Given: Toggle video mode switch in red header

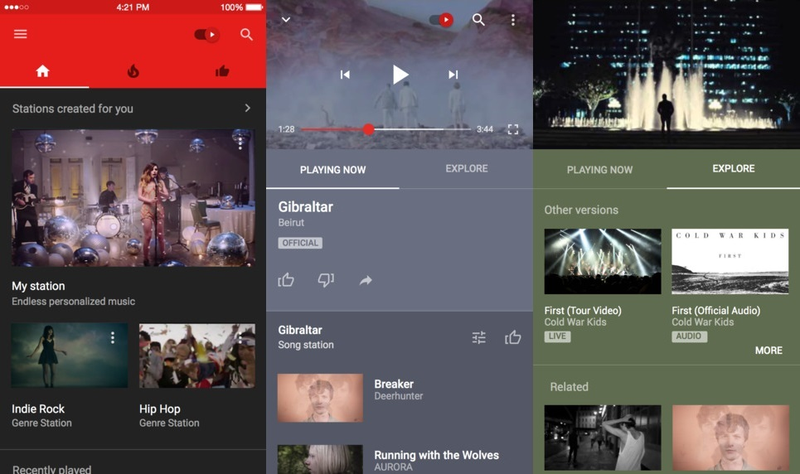Looking at the screenshot, I should pyautogui.click(x=207, y=35).
